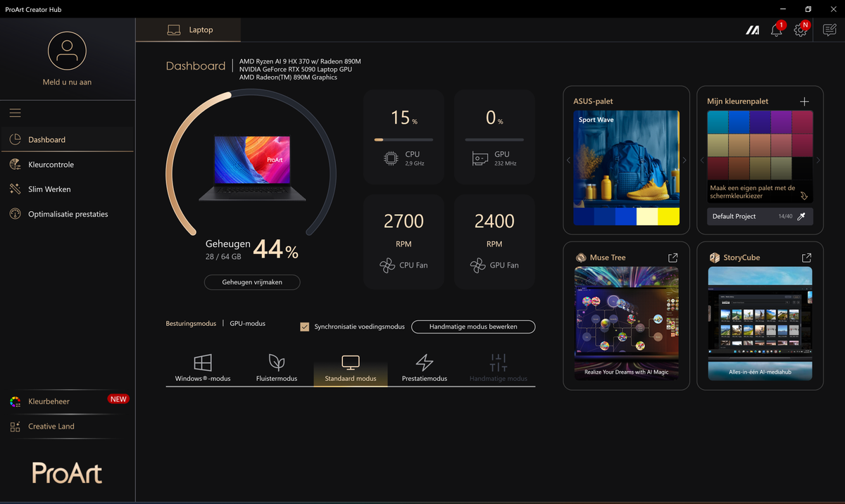
Task: Switch to the Laptop tab
Action: tap(188, 30)
